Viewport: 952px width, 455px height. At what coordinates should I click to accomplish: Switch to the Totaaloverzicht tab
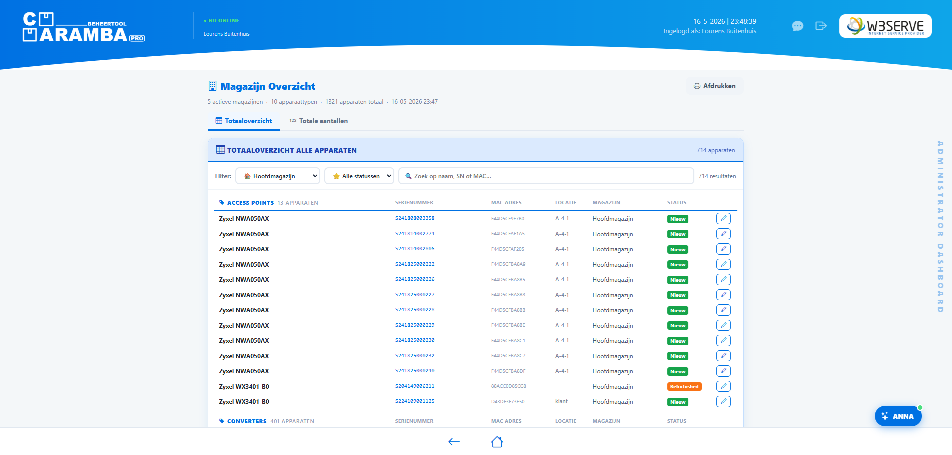pyautogui.click(x=243, y=121)
